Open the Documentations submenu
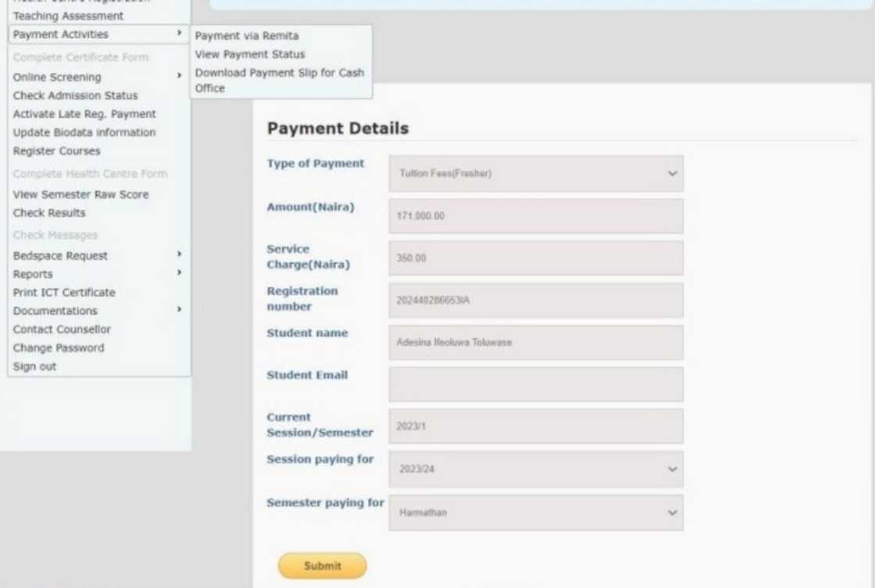 point(55,311)
